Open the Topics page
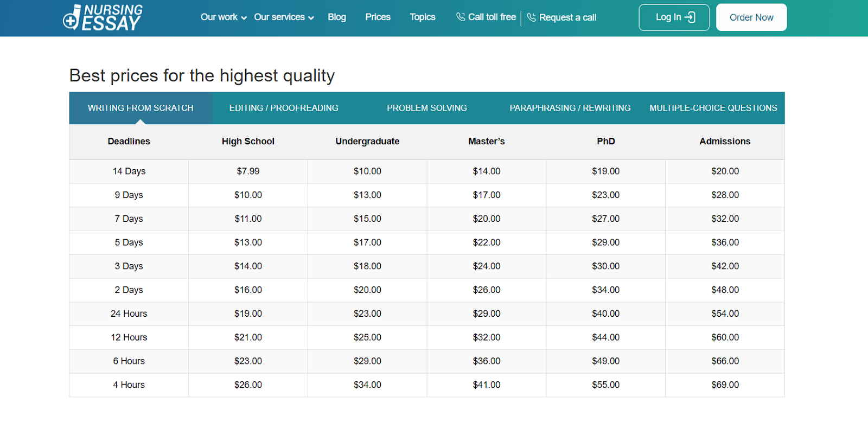Viewport: 868px width, 422px height. coord(423,17)
